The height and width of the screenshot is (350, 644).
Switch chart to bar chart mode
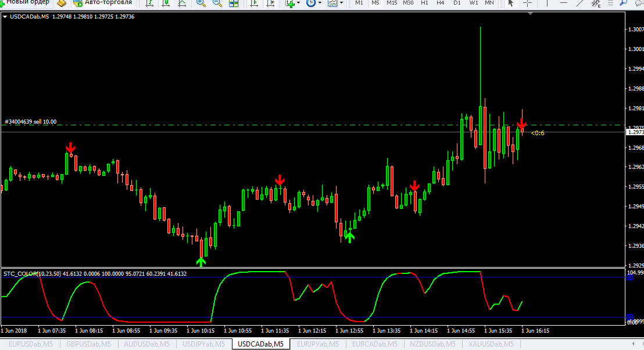coord(149,3)
